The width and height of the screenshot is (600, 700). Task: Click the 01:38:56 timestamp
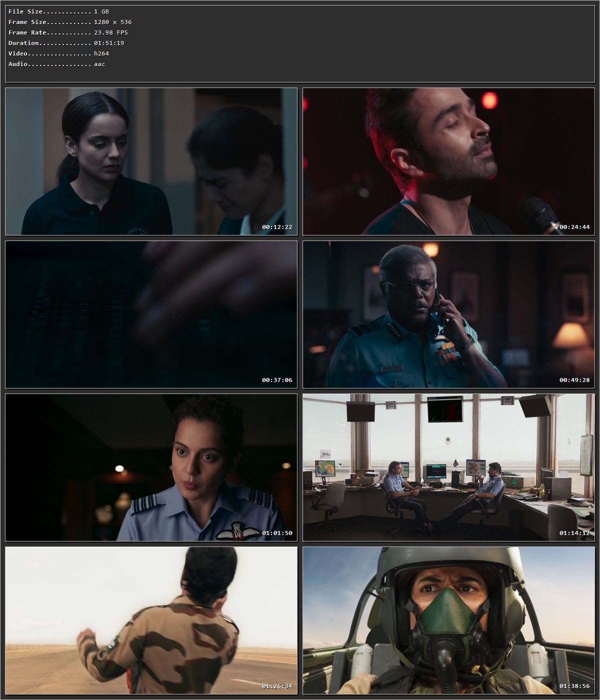(574, 686)
